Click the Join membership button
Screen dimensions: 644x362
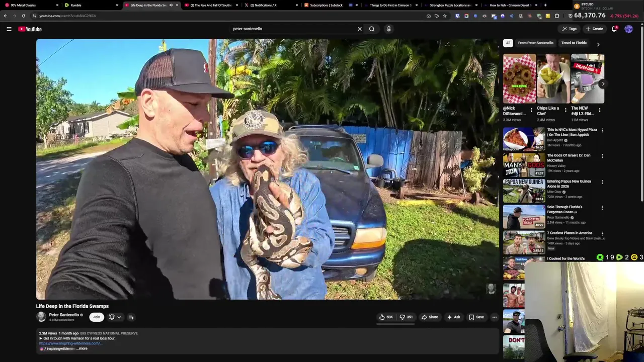click(97, 317)
